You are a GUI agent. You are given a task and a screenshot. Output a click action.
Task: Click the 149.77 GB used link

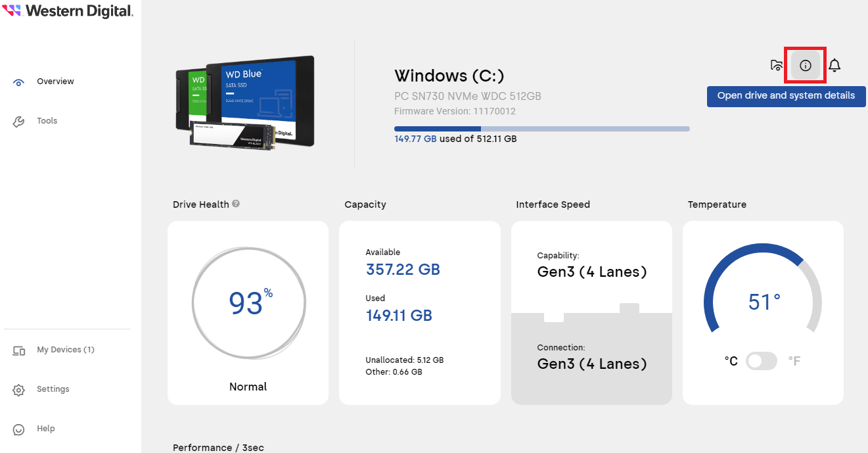tap(415, 139)
